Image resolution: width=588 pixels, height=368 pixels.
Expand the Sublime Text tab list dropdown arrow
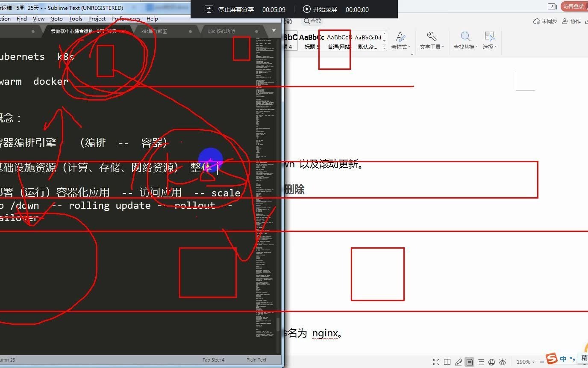coord(274,30)
